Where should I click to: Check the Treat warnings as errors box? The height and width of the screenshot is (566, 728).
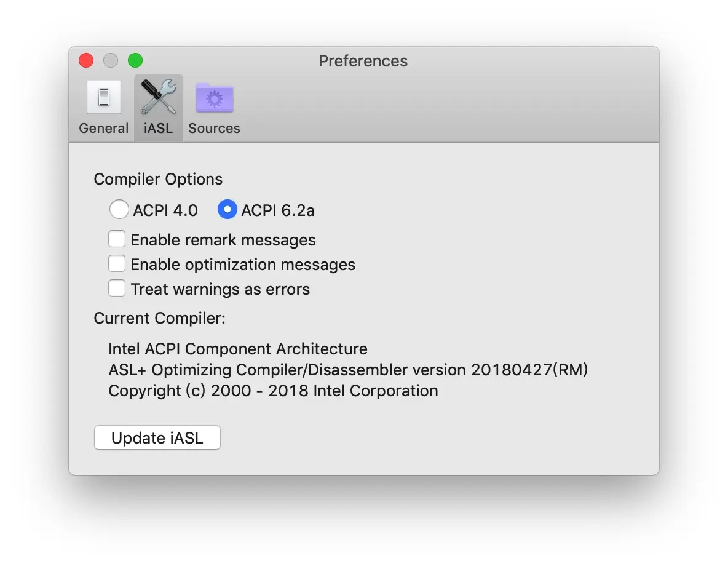pyautogui.click(x=117, y=289)
